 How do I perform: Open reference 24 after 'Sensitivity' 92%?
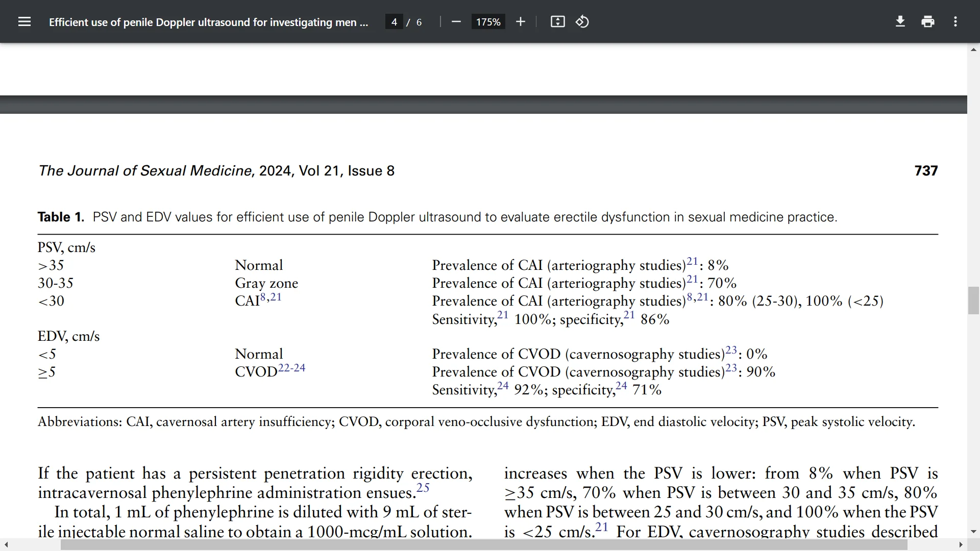point(503,386)
